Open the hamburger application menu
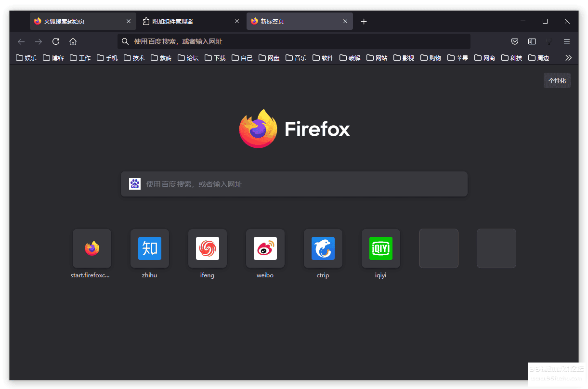 click(x=567, y=41)
